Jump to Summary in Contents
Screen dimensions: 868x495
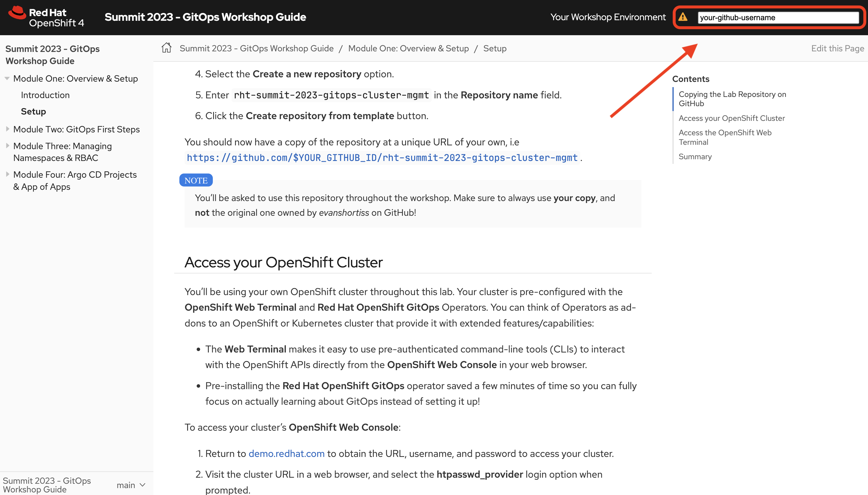[695, 157]
